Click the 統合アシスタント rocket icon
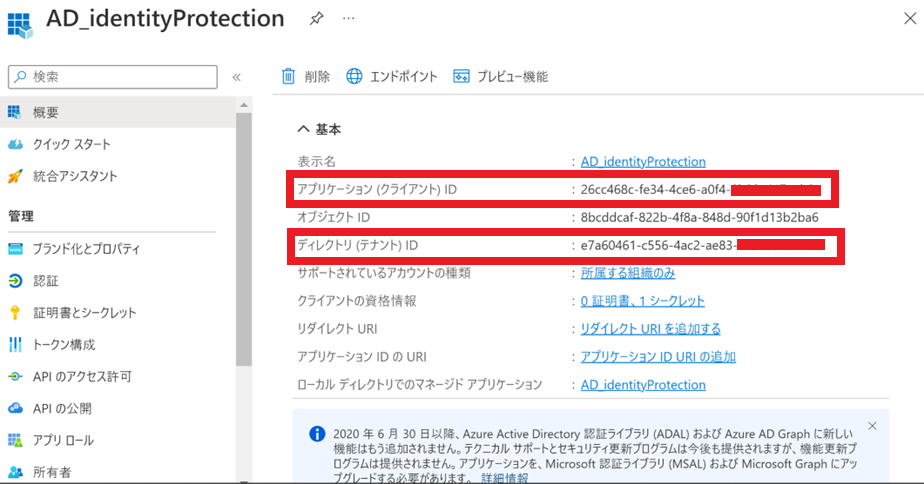The width and height of the screenshot is (924, 484). [15, 176]
